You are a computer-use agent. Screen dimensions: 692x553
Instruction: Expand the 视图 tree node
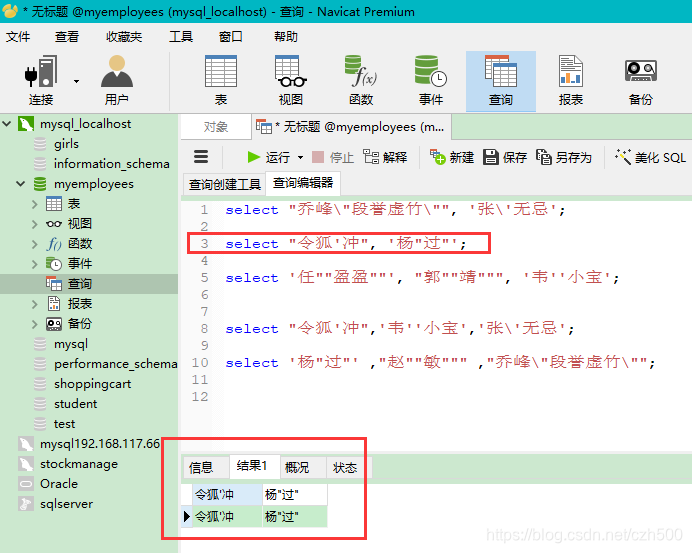pyautogui.click(x=34, y=224)
